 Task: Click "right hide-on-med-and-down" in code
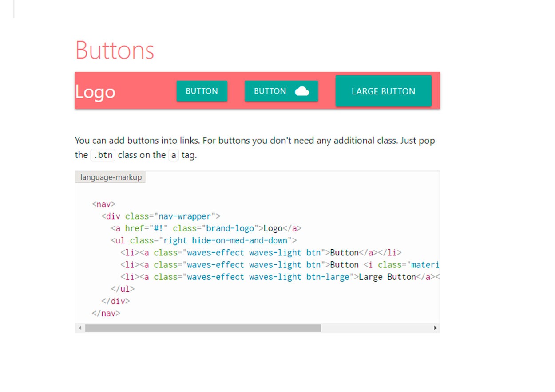[226, 240]
